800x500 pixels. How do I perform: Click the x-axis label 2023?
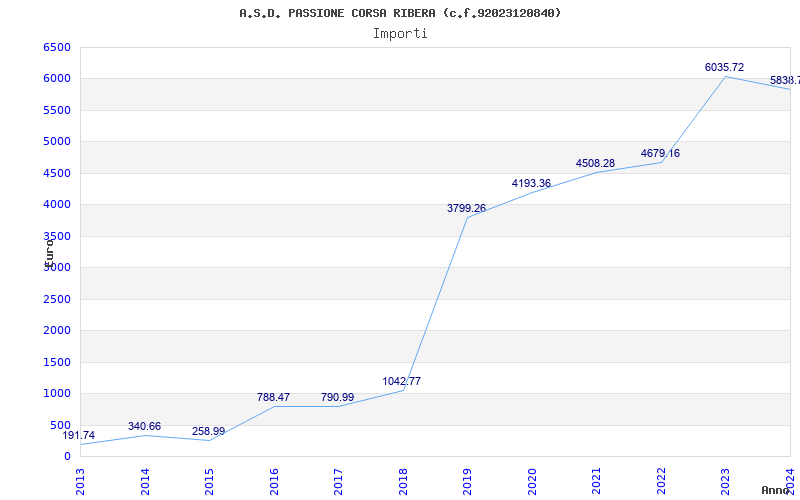726,482
